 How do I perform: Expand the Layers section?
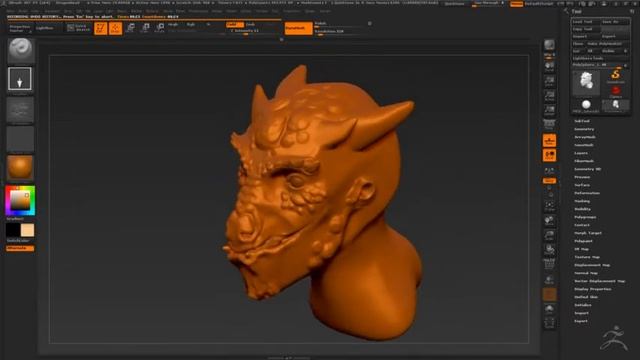(581, 153)
